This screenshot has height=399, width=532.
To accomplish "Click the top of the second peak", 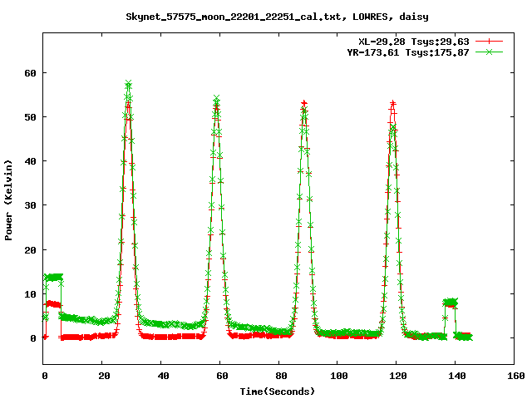I will tap(216, 99).
